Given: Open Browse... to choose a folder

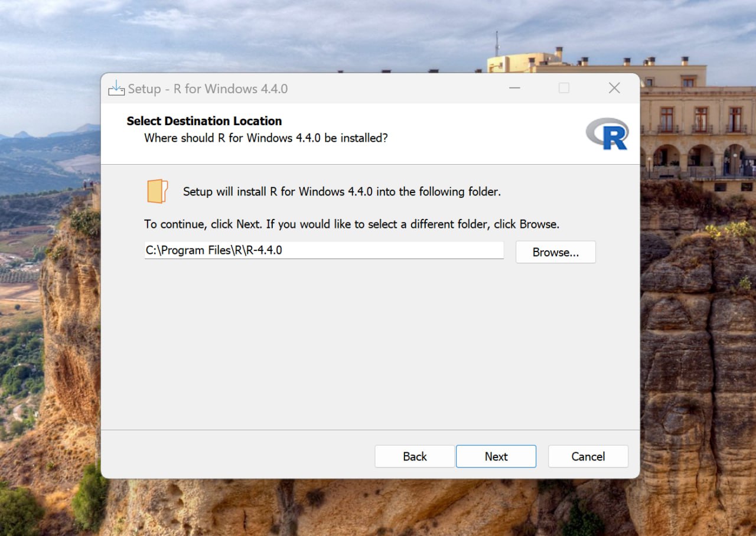Looking at the screenshot, I should point(556,252).
